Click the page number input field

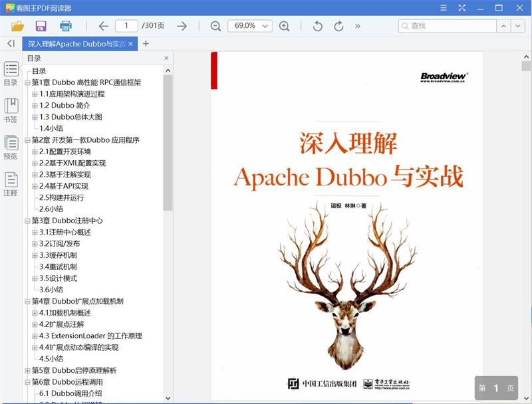click(x=126, y=26)
